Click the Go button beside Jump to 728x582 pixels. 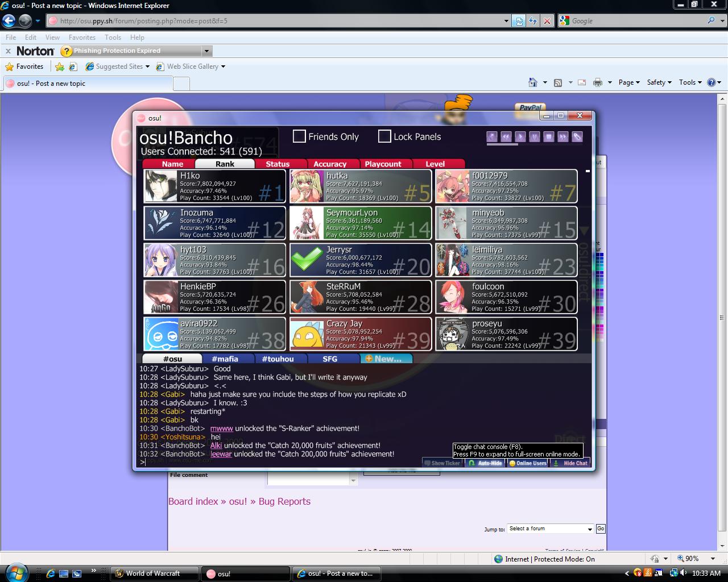pos(601,529)
